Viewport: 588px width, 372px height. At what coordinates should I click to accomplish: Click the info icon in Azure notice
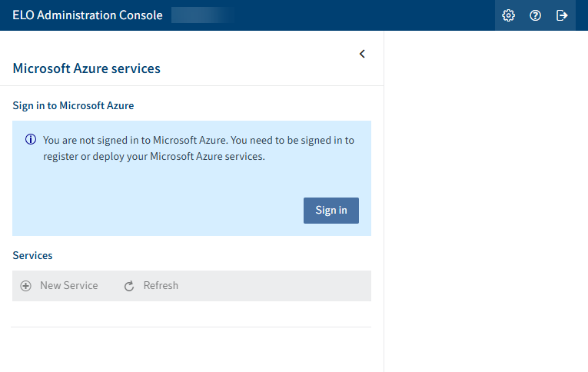pos(31,140)
